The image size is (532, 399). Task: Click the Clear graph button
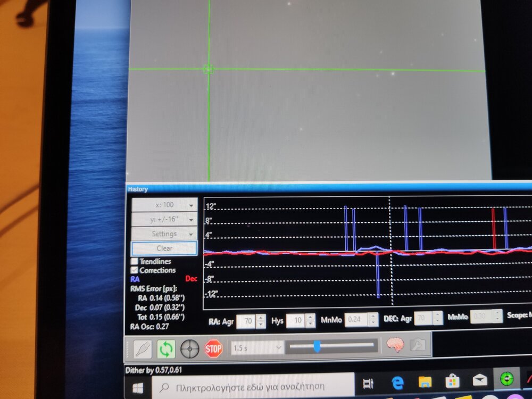pos(164,248)
